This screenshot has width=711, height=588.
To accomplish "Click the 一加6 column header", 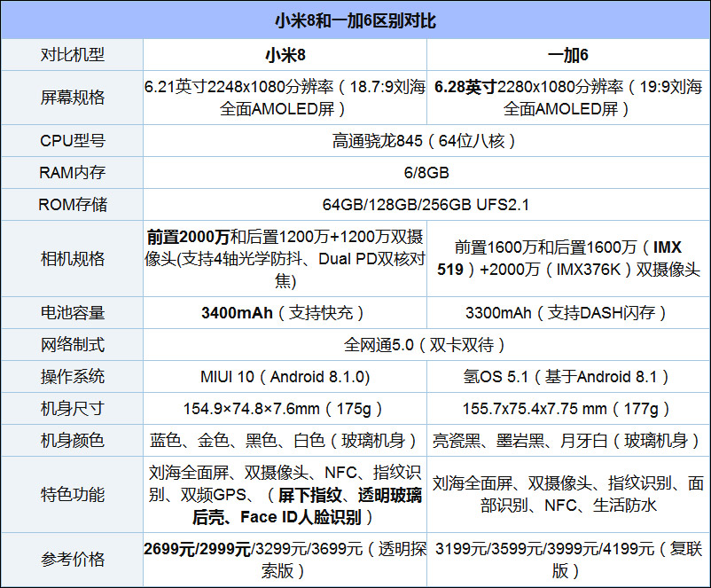I will coord(568,55).
